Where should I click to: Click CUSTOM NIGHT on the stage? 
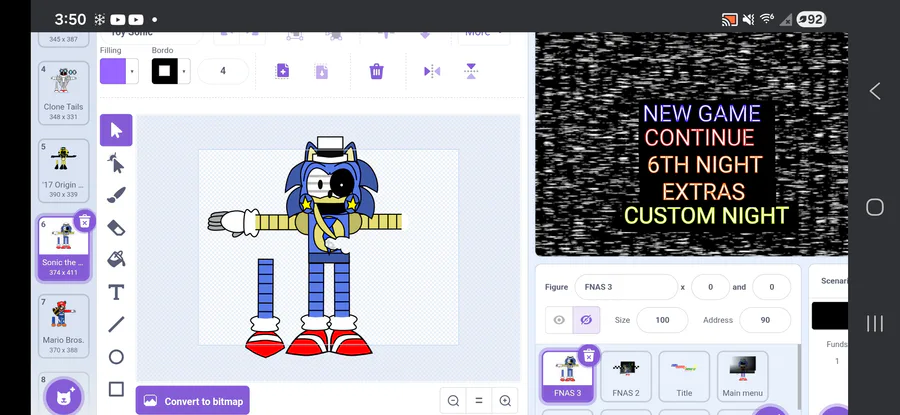(706, 216)
